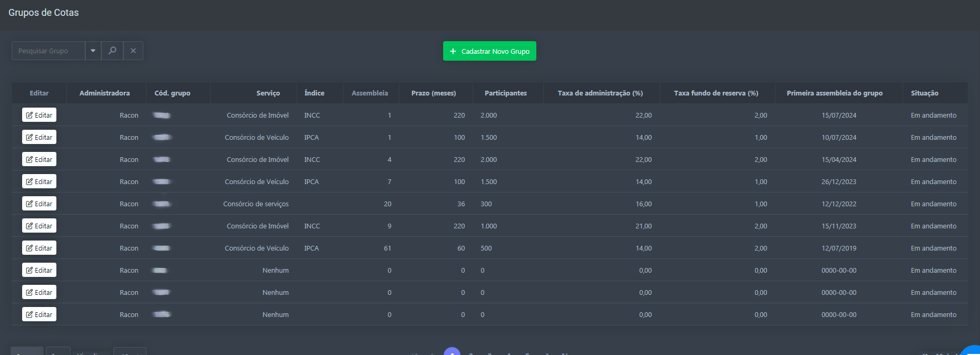The image size is (980, 355).
Task: Sort by Primeira assembleia do grupo header
Action: pyautogui.click(x=835, y=93)
